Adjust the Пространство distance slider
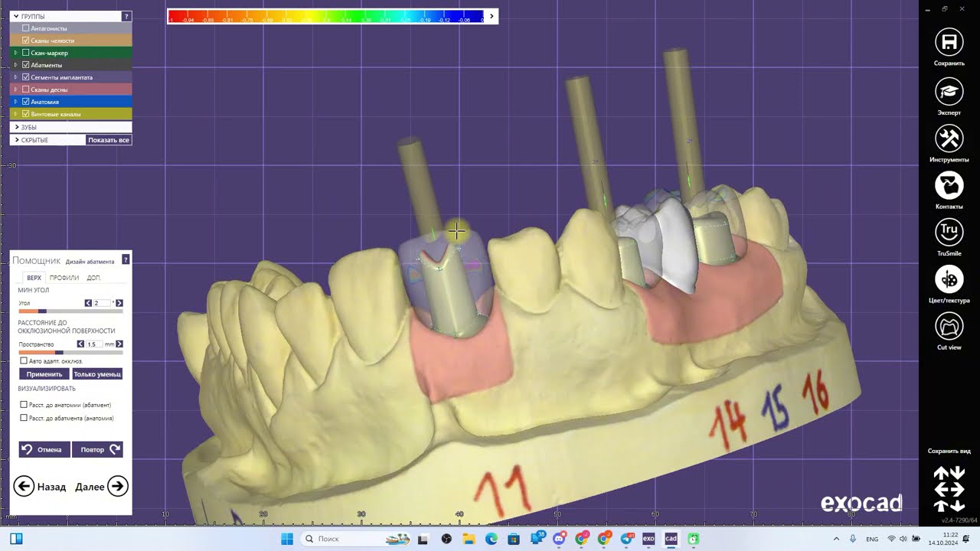 pyautogui.click(x=70, y=352)
